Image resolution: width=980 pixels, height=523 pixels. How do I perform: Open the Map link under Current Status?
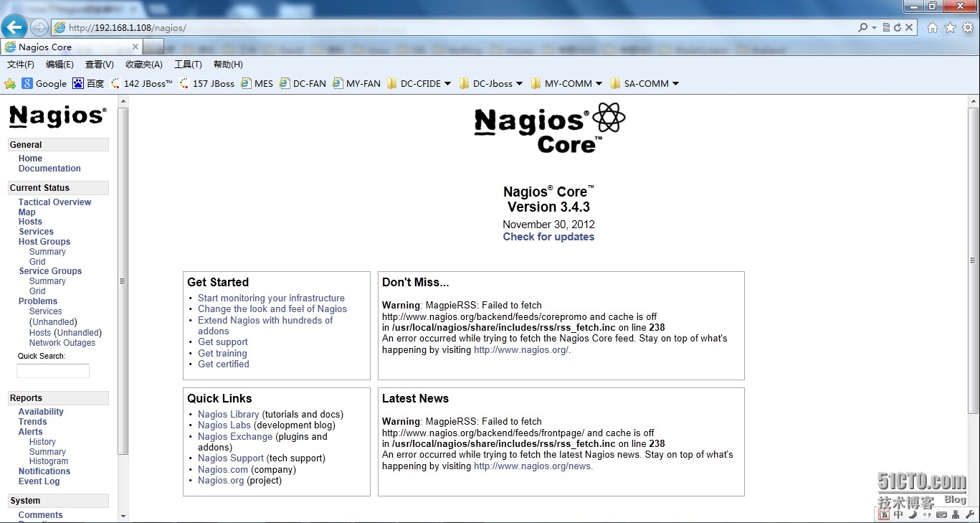click(x=27, y=212)
